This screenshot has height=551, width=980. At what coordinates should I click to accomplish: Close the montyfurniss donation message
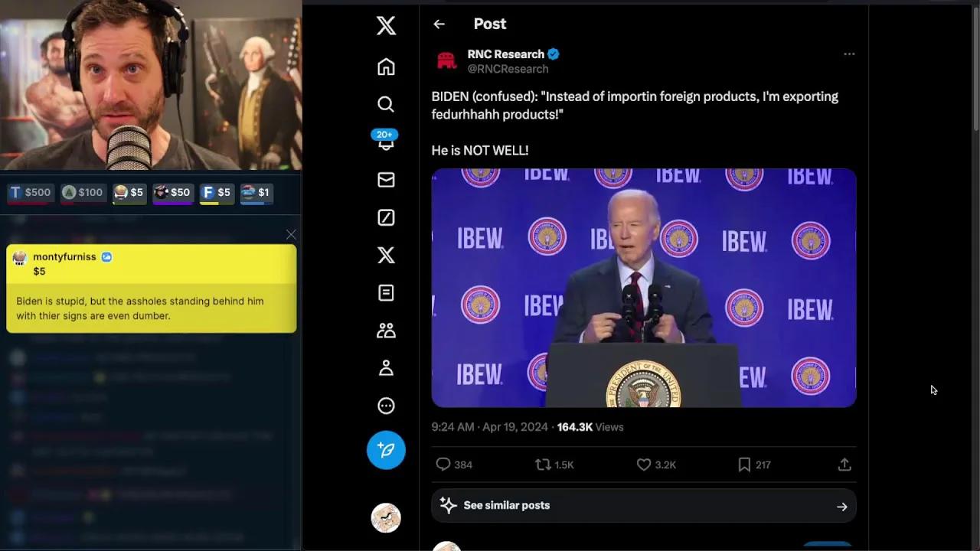291,235
